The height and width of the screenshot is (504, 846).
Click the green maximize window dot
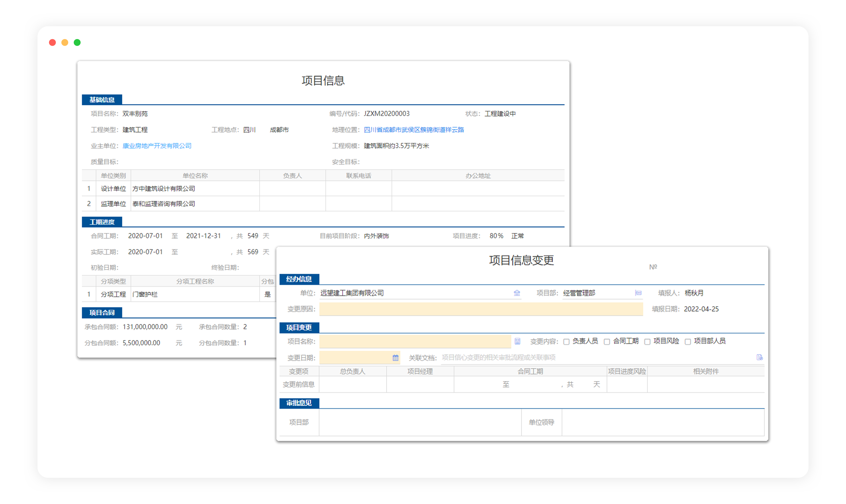coord(77,42)
